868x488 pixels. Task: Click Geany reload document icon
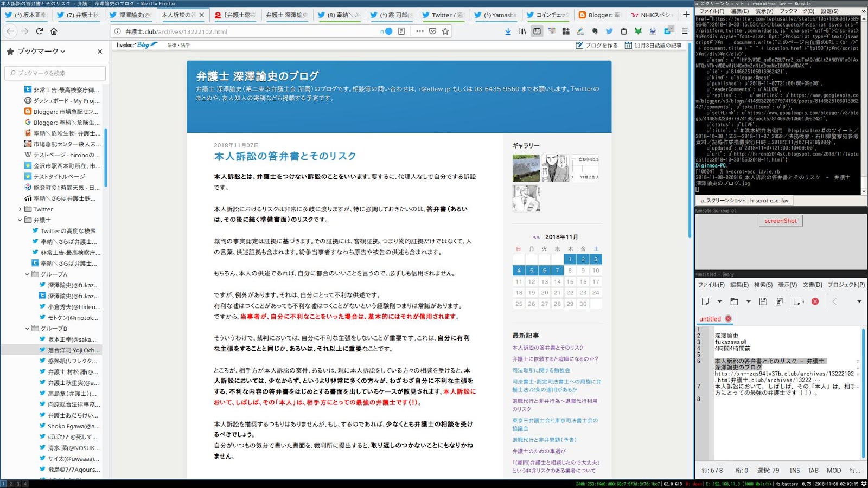point(798,301)
